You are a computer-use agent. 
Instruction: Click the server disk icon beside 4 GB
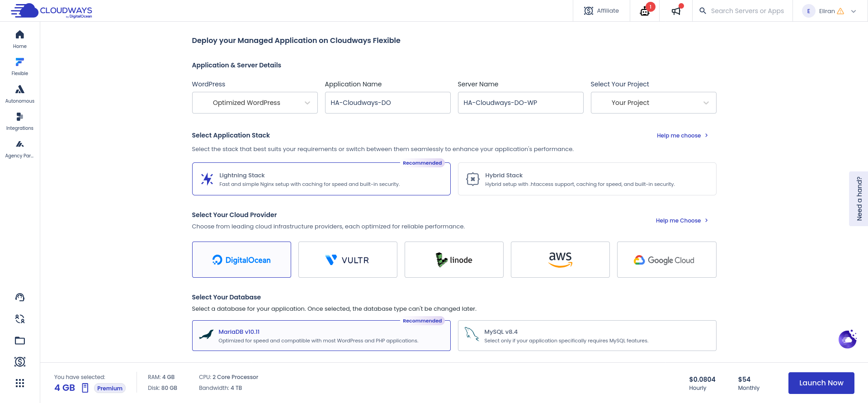coord(85,388)
